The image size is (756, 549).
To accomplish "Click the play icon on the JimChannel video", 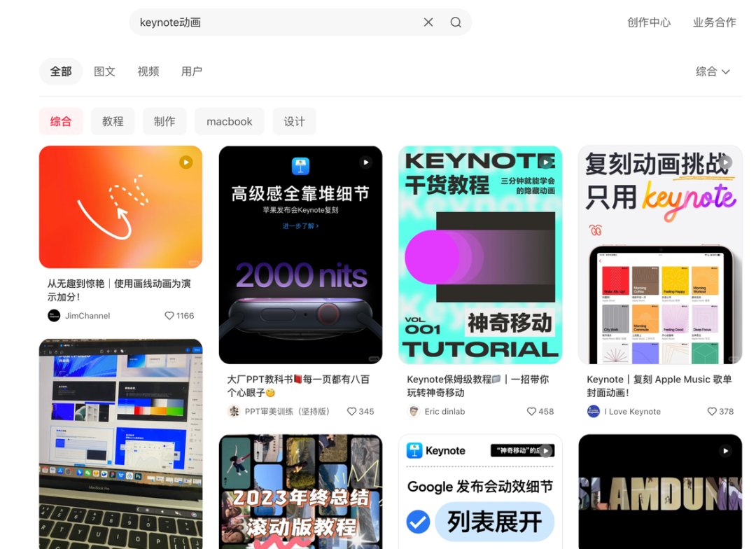I will 185,162.
